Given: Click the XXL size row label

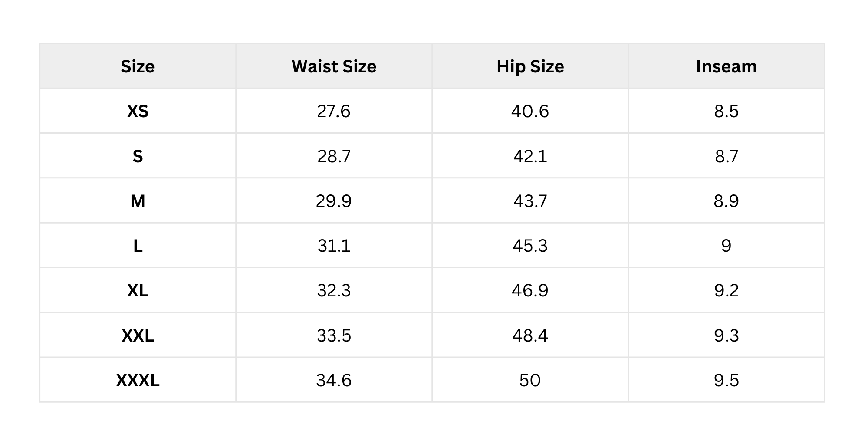Looking at the screenshot, I should tap(138, 335).
